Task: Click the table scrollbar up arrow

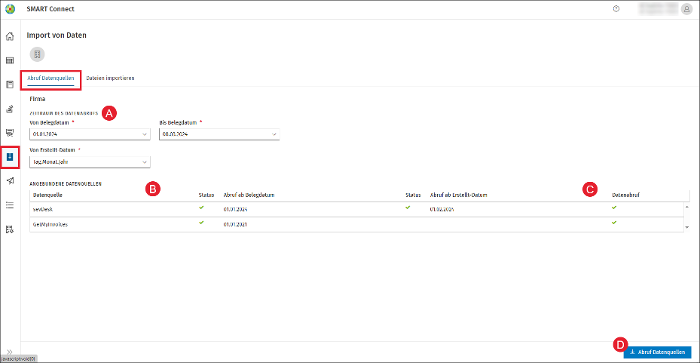Action: [x=687, y=207]
